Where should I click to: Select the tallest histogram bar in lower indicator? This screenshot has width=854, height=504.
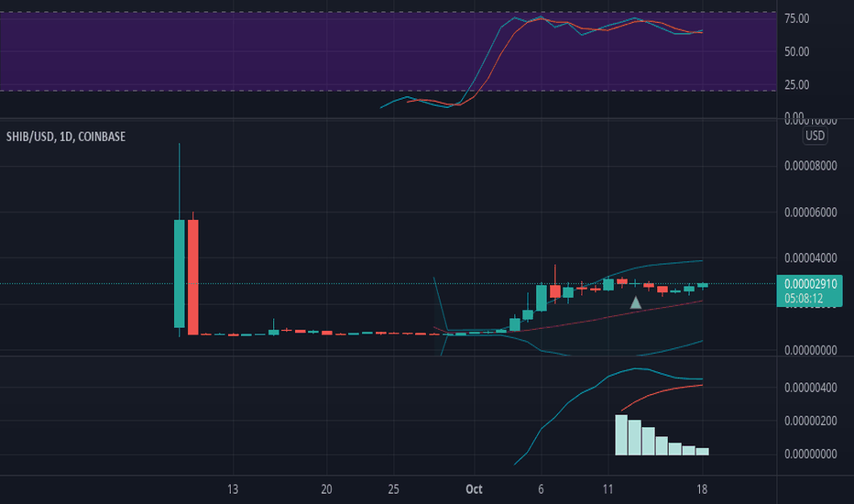[x=621, y=434]
